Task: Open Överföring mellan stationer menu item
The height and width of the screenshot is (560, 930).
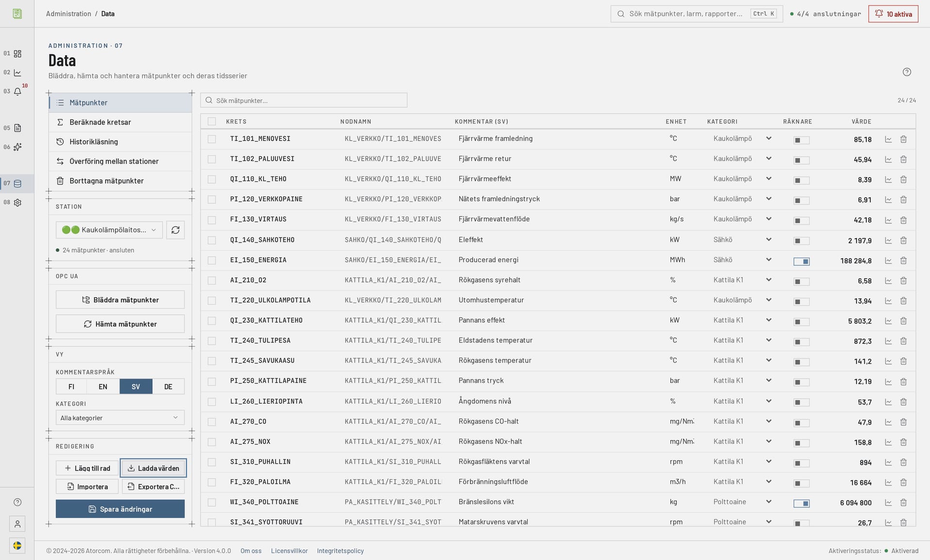Action: pyautogui.click(x=121, y=161)
